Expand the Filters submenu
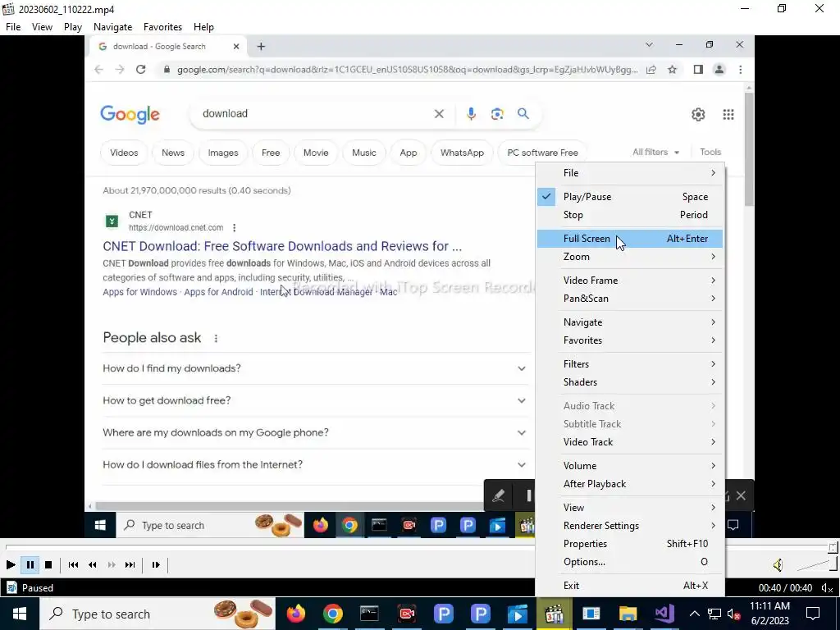The width and height of the screenshot is (840, 630). coord(630,363)
